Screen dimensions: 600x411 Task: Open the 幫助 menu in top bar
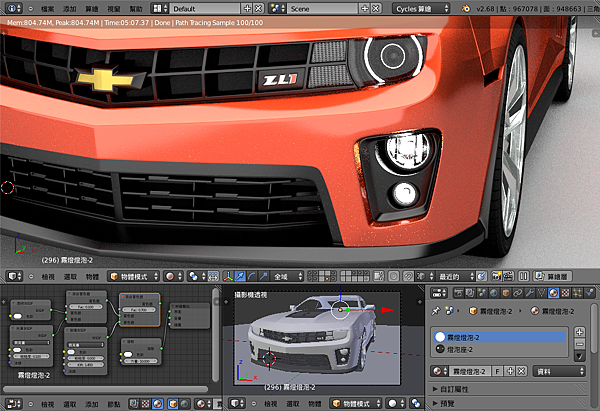[136, 8]
